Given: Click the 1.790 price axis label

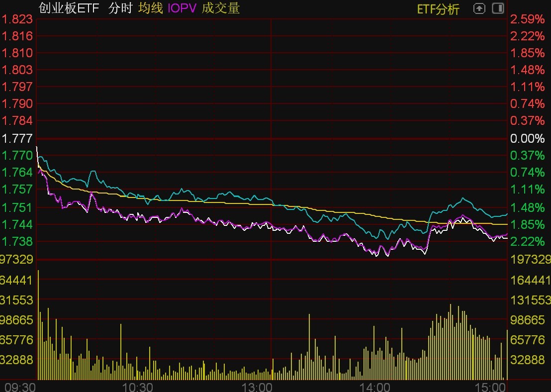Looking at the screenshot, I should coord(17,103).
